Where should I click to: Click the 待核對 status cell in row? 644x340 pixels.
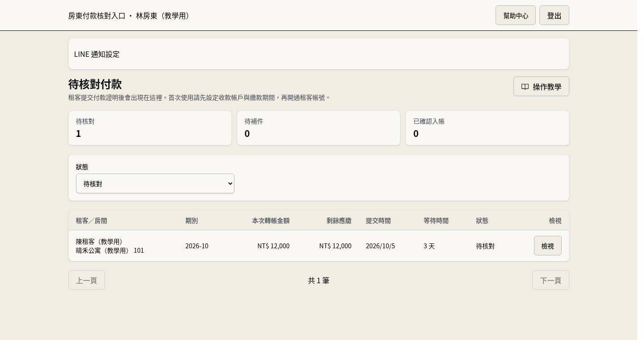tap(485, 246)
